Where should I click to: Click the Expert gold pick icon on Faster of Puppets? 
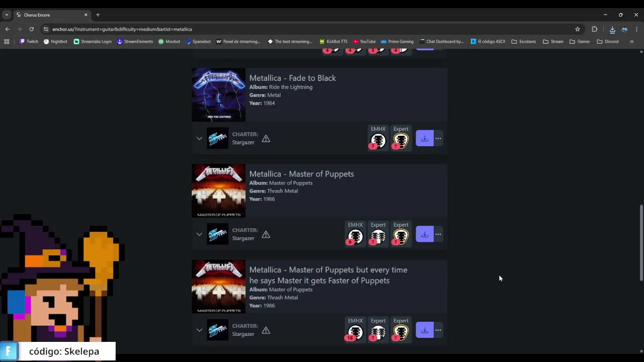[x=401, y=333]
